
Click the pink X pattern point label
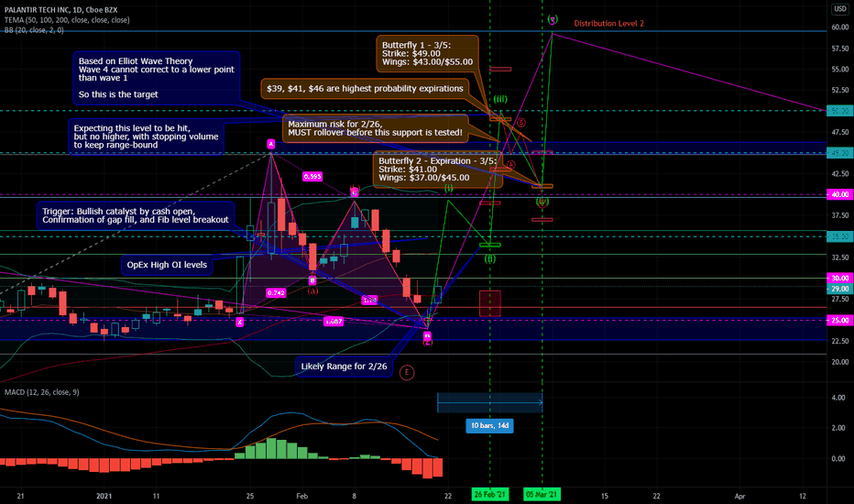[240, 323]
